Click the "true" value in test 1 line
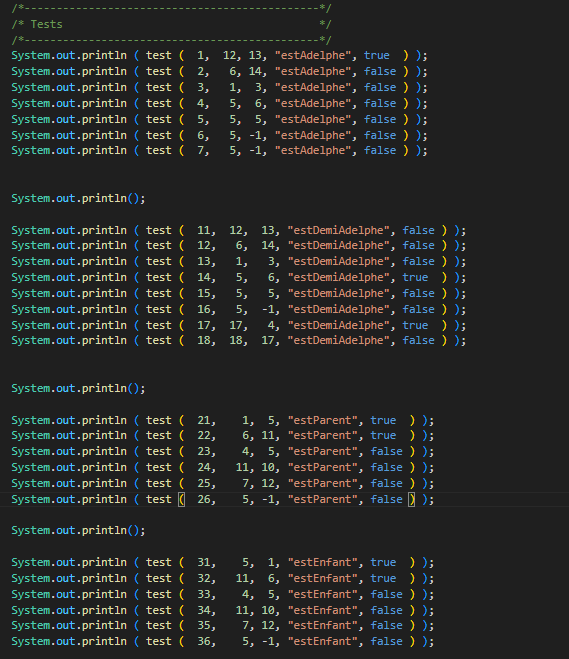This screenshot has width=569, height=659. 377,55
